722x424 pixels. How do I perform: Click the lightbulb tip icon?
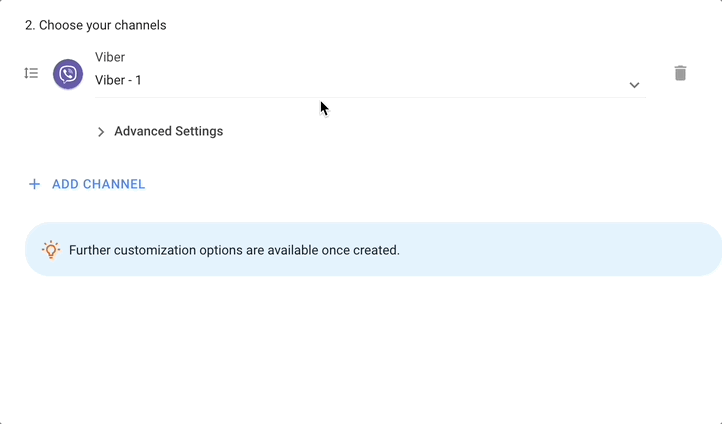pyautogui.click(x=51, y=250)
